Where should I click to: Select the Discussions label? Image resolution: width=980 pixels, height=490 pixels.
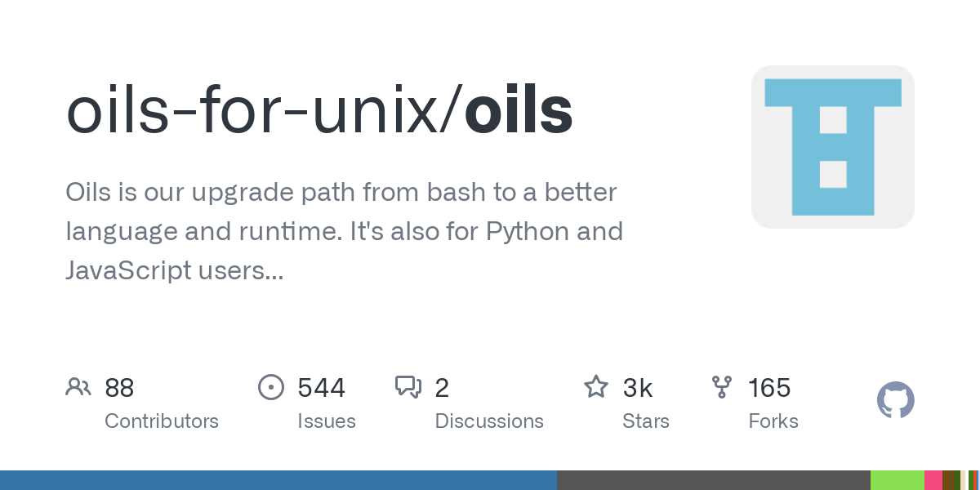coord(489,421)
